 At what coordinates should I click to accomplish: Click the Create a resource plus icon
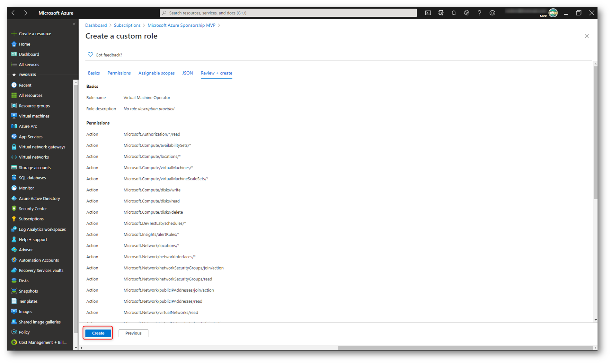pyautogui.click(x=14, y=33)
